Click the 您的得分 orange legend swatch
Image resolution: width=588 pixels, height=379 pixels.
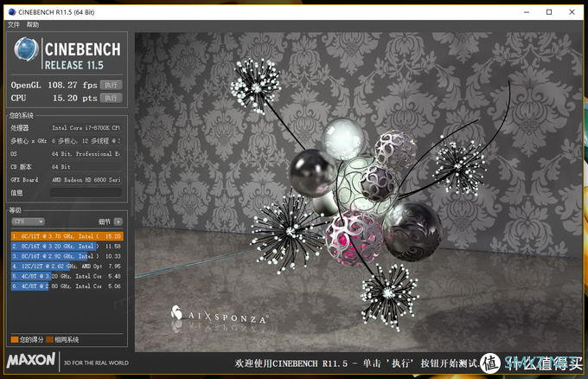[15, 339]
